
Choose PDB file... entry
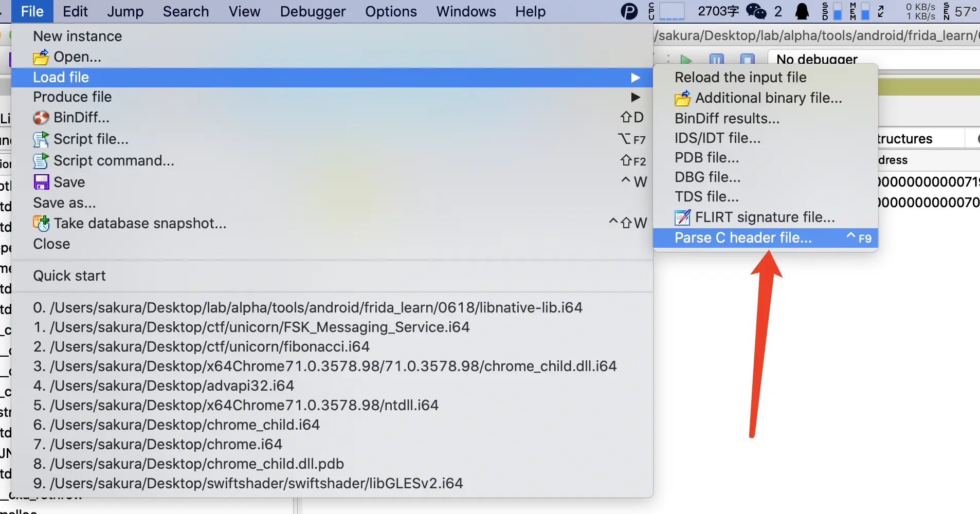click(766, 158)
